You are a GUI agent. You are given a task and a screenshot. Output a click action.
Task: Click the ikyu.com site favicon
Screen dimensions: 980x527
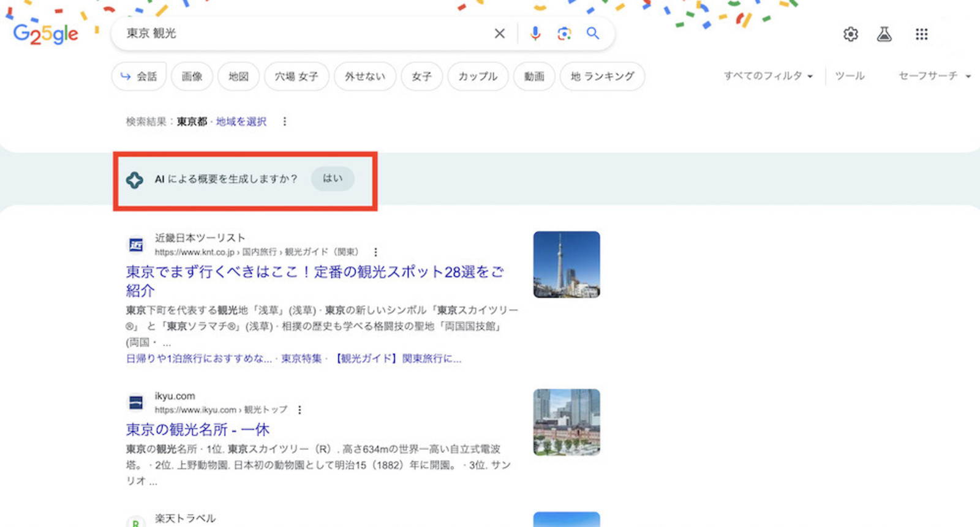[136, 403]
